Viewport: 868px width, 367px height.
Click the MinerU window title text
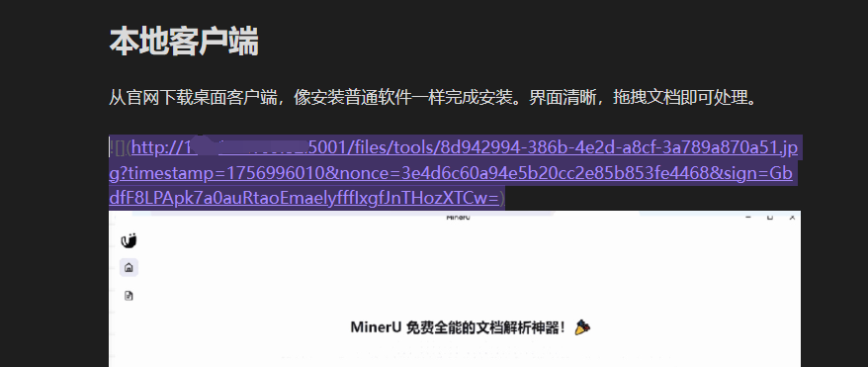point(459,217)
